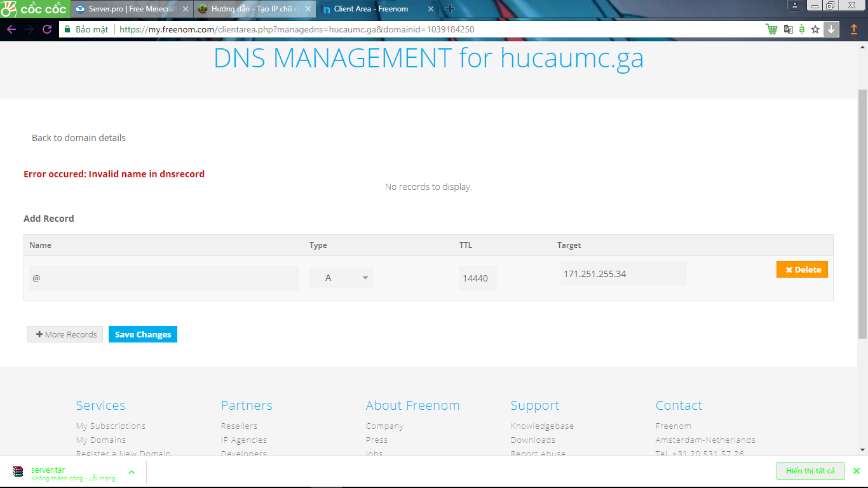Open the Press footer link
Image resolution: width=868 pixels, height=488 pixels.
[x=377, y=440]
